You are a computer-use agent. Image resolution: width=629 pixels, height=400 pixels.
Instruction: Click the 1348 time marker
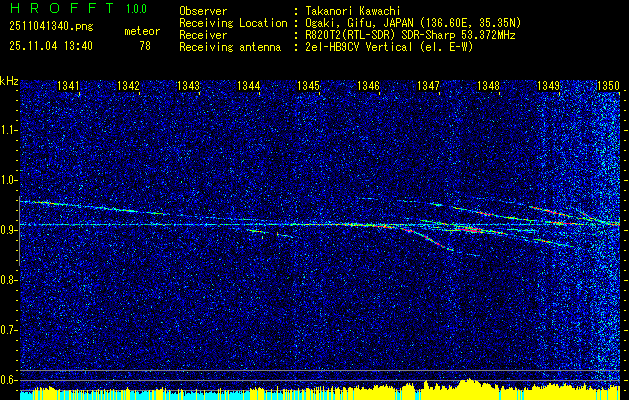[489, 86]
